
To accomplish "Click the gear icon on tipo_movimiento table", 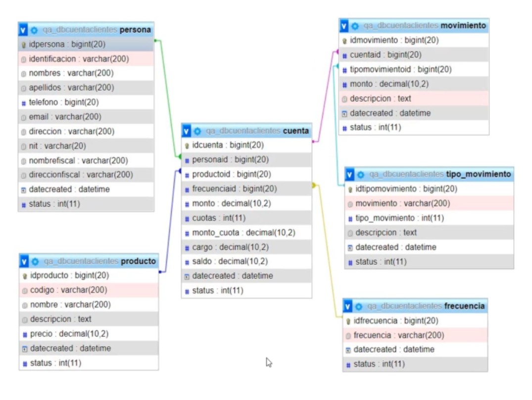I will [361, 175].
